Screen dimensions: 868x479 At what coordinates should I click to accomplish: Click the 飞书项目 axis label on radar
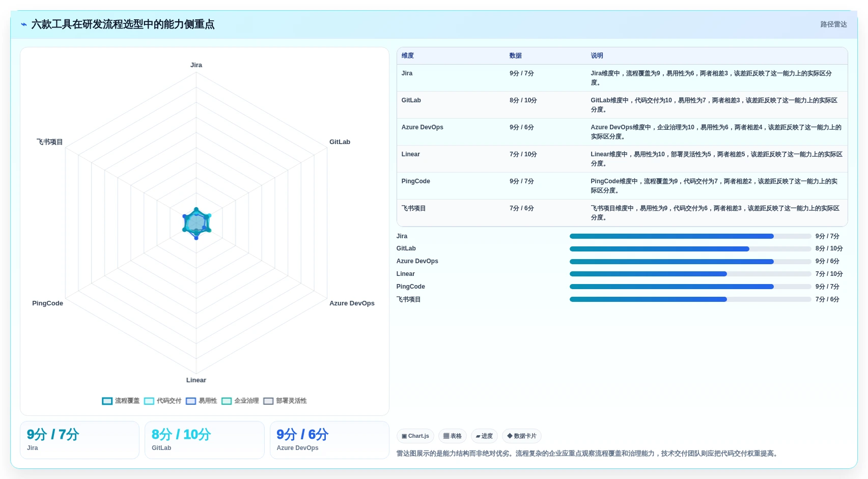pos(49,142)
